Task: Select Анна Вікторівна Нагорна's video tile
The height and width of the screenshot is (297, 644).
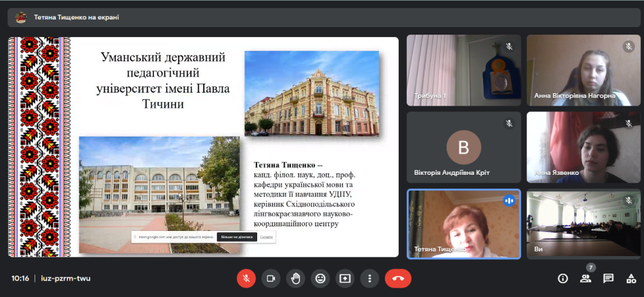Action: (x=583, y=70)
